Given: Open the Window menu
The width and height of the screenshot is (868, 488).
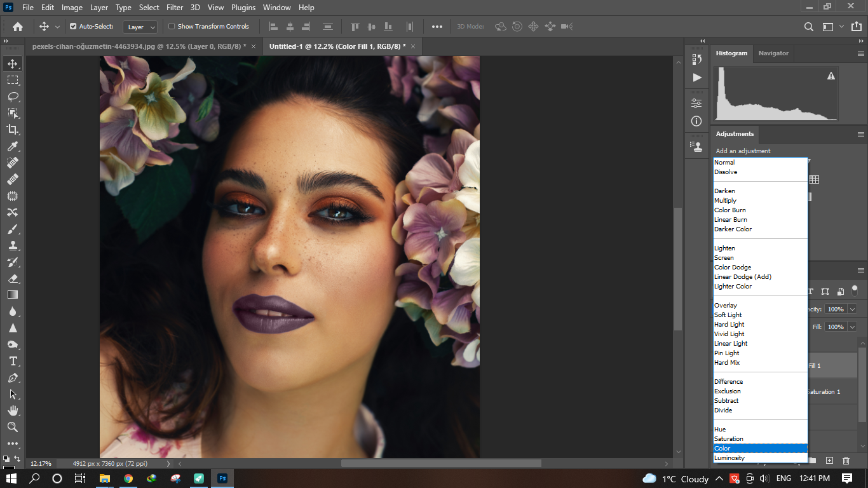Looking at the screenshot, I should tap(277, 8).
